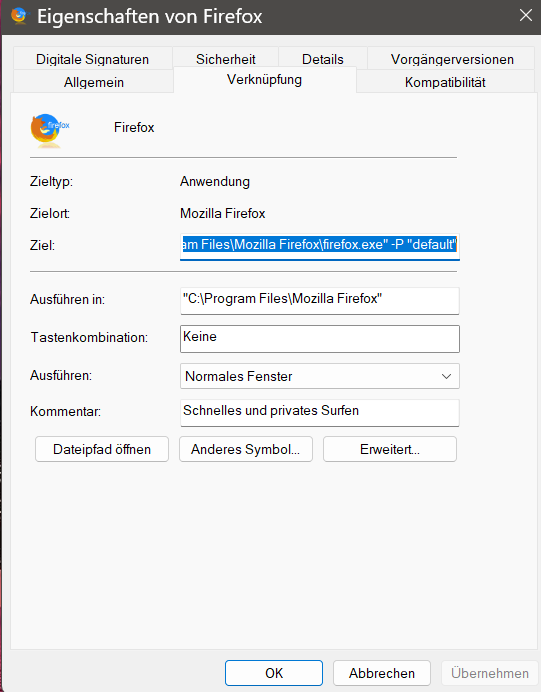Viewport: 541px width, 692px height.
Task: Close the Firefox properties dialog
Action: click(526, 15)
